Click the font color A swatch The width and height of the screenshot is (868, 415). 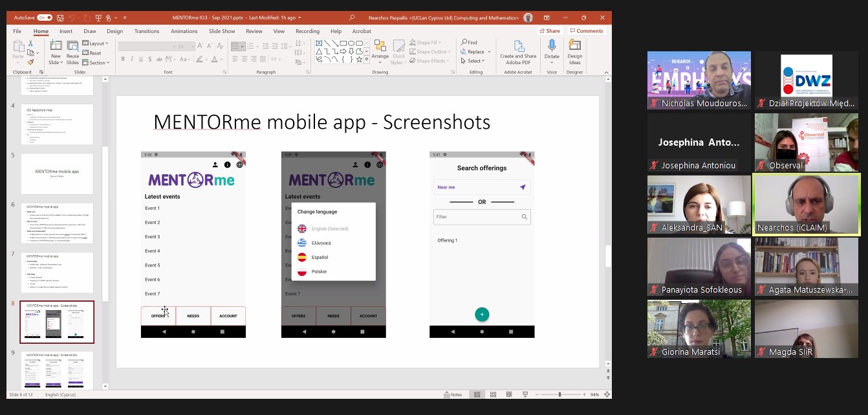(x=215, y=59)
